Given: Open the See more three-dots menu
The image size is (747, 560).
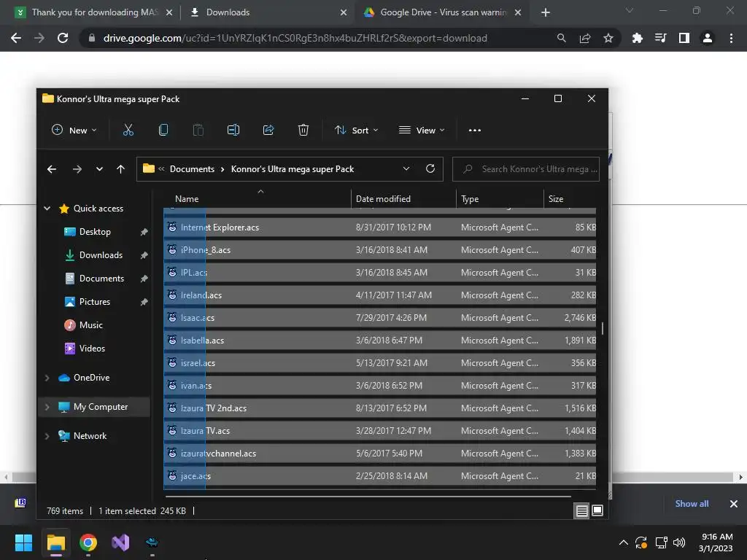Looking at the screenshot, I should pos(474,130).
